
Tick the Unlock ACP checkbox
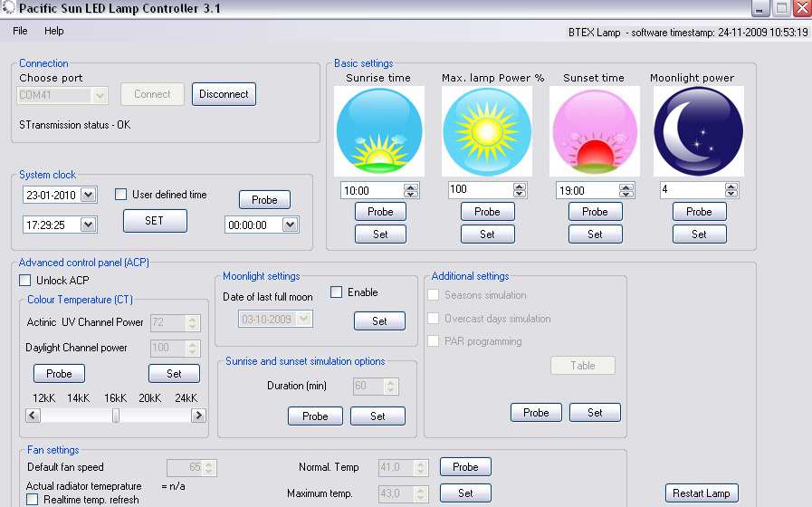(25, 281)
